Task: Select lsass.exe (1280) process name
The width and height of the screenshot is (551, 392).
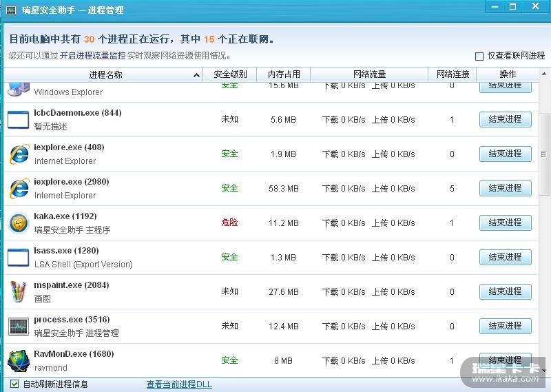Action: coord(66,250)
